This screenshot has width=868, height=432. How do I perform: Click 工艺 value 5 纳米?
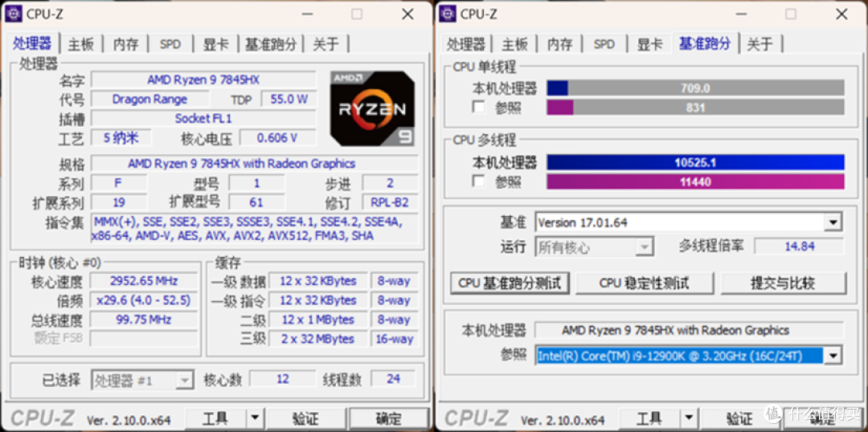(121, 138)
